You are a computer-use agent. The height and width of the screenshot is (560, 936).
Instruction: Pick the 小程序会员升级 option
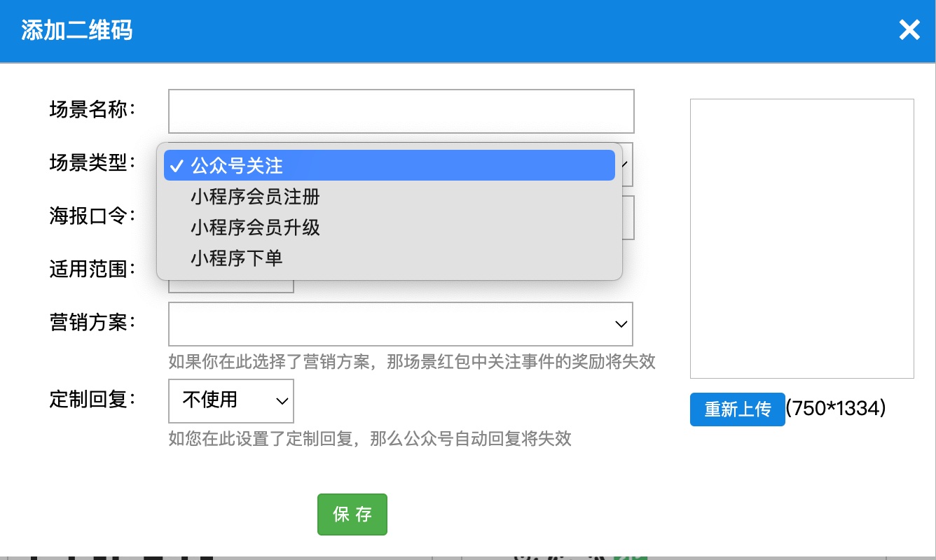coord(255,227)
